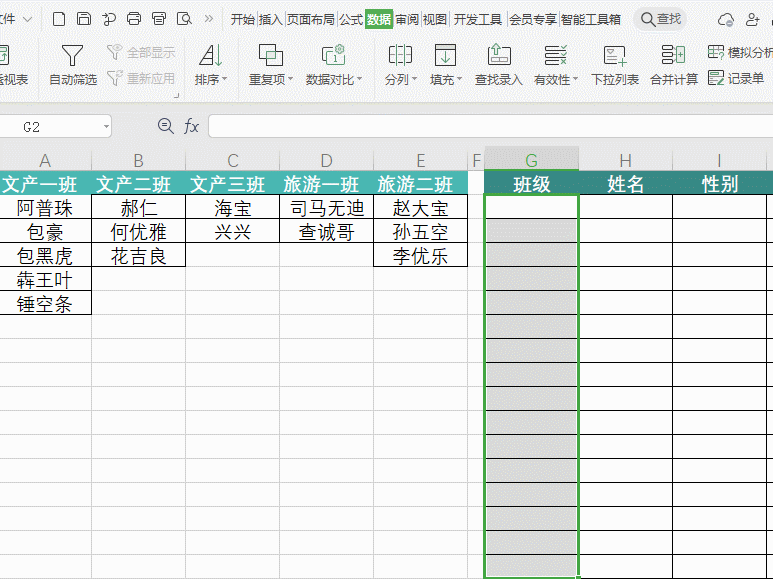Screen dimensions: 773x579
Task: Click the Show All (全部显示) button
Action: (141, 52)
